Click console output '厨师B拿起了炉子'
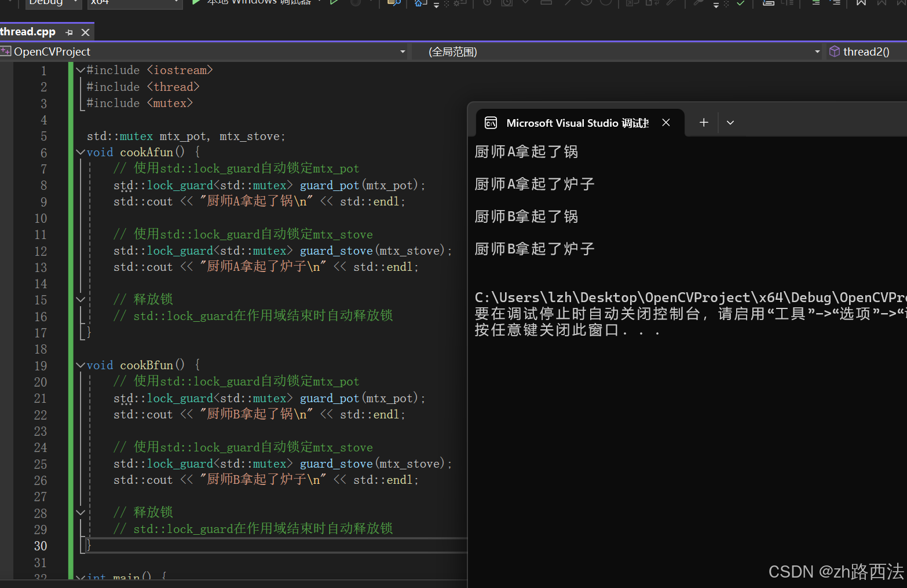 pyautogui.click(x=535, y=249)
